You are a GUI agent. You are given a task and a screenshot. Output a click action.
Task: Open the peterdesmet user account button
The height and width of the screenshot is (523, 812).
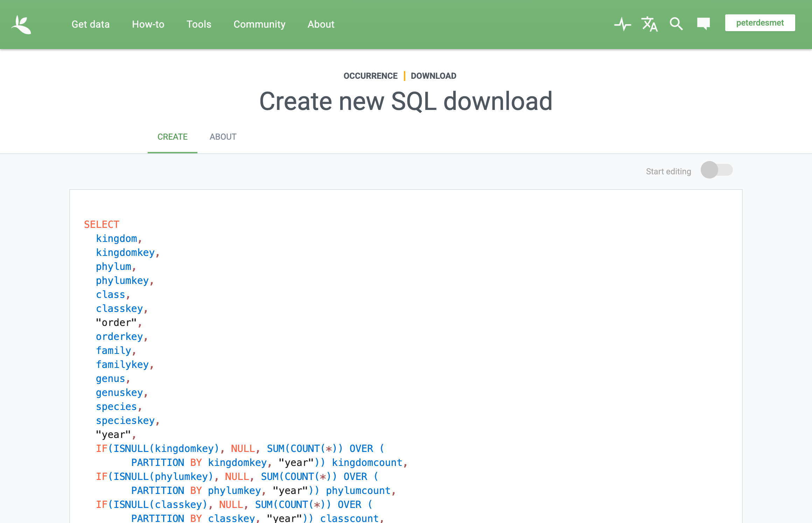coord(760,23)
